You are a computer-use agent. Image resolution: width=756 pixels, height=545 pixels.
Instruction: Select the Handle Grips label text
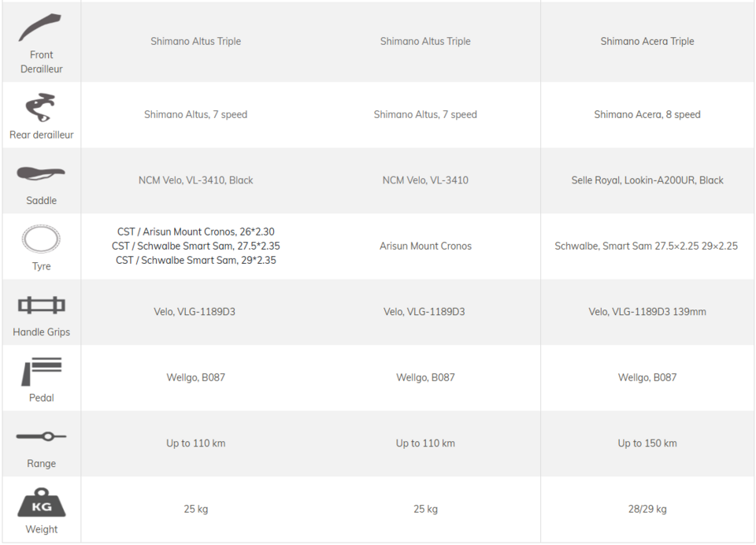coord(42,332)
